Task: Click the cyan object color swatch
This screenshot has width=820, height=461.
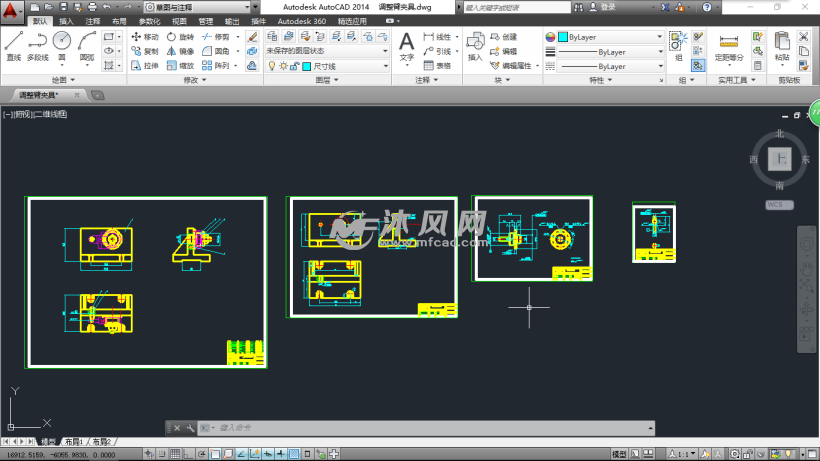Action: [x=563, y=37]
